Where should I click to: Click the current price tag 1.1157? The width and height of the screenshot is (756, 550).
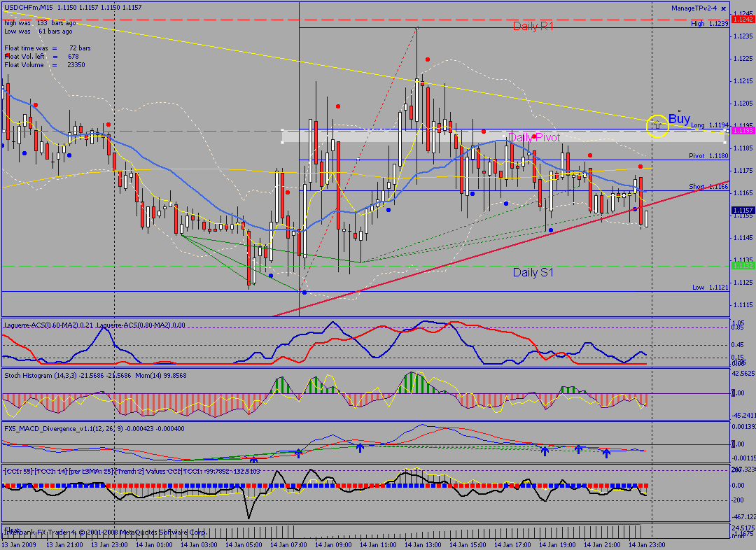743,211
